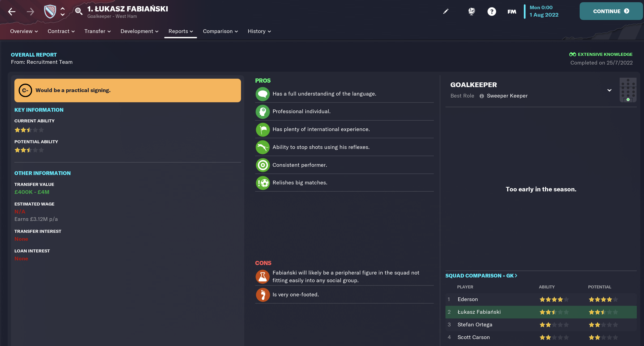Screen dimensions: 644x346
Task: Open Squad Comparison - GK link
Action: tap(481, 276)
